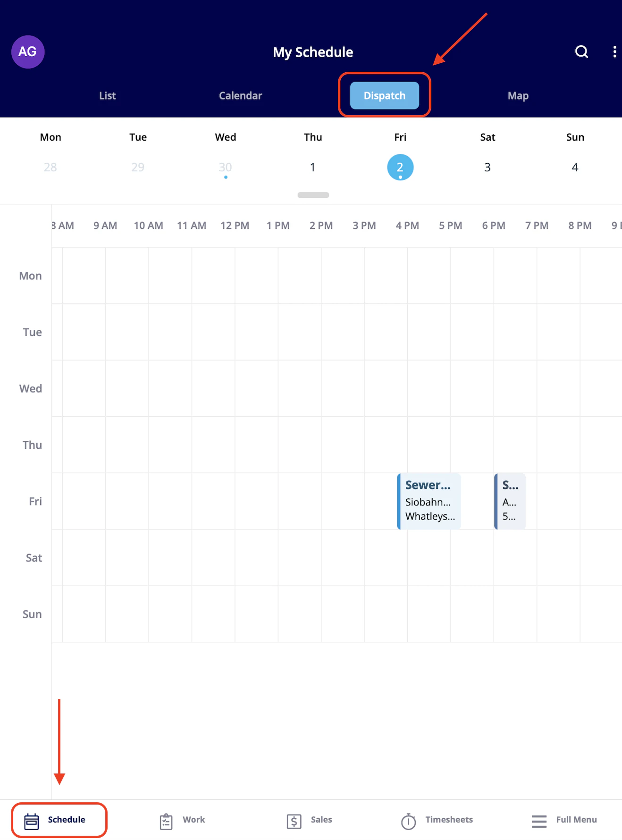
Task: Tap the Schedule calendar icon
Action: (32, 821)
